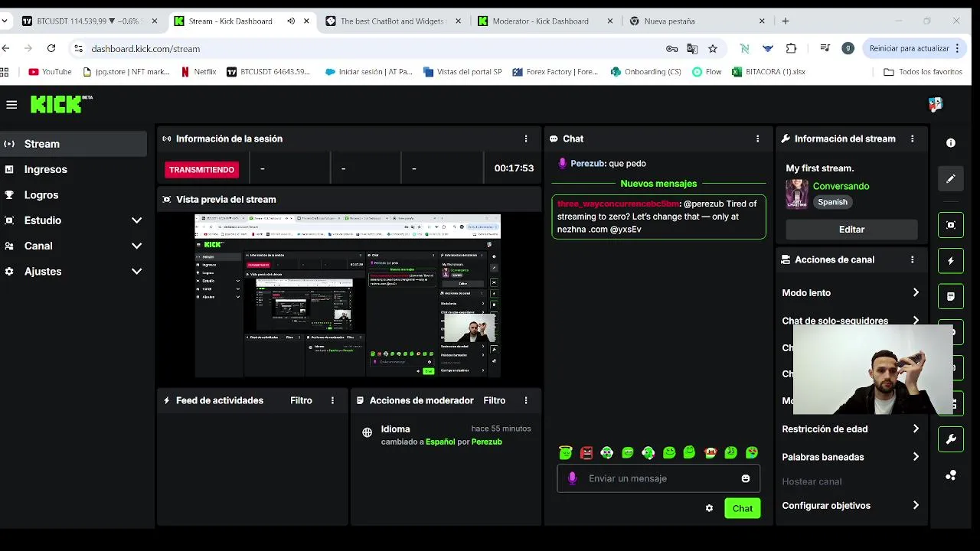
Task: Click Reiniciar para actualizar button
Action: point(914,48)
